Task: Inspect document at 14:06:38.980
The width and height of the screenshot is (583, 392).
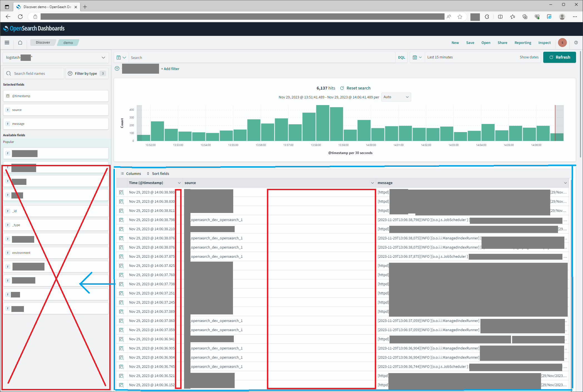Action: click(x=121, y=192)
